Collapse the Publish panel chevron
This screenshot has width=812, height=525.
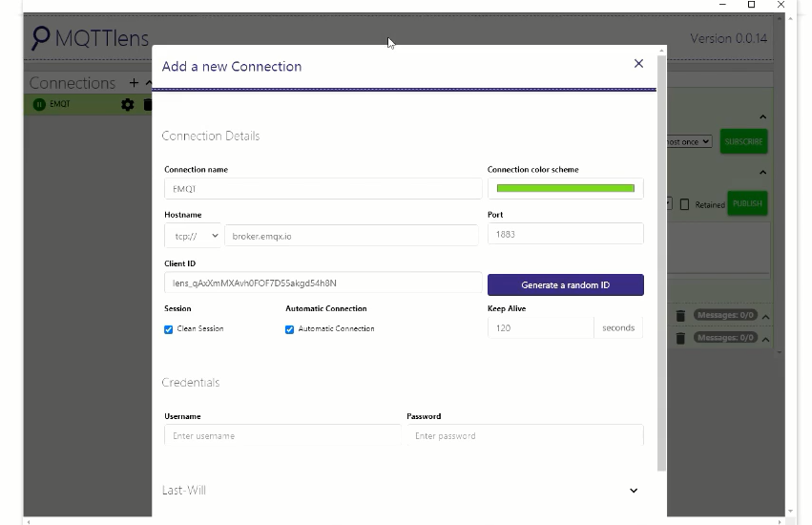(762, 172)
